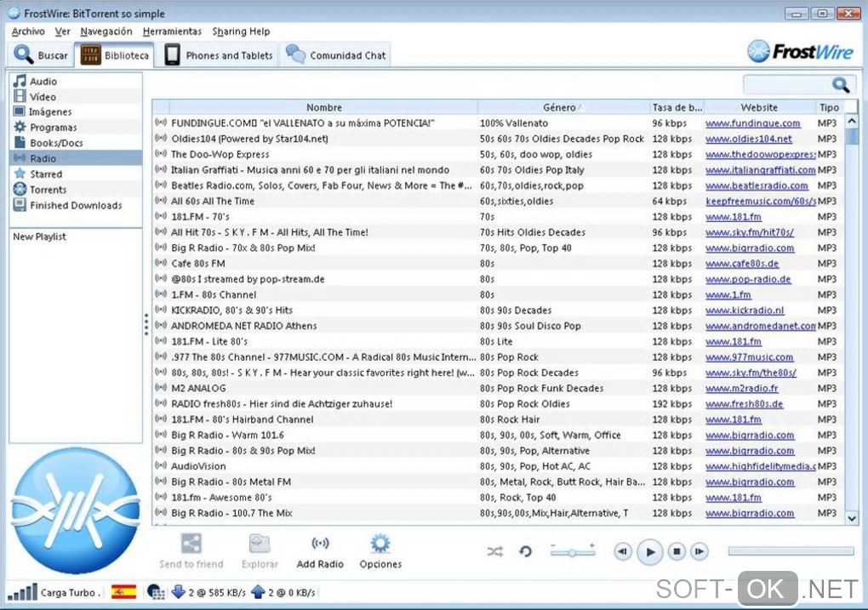
Task: Click the Explorar folder icon
Action: [x=260, y=544]
